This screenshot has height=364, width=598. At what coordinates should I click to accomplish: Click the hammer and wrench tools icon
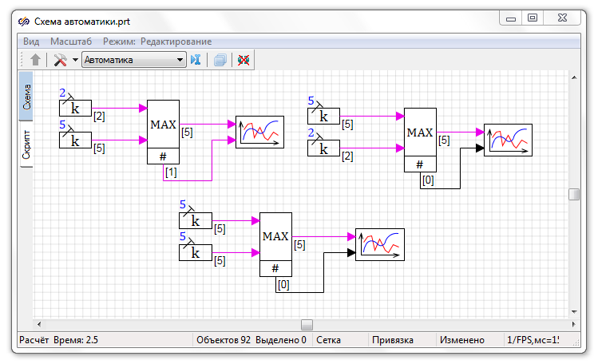pyautogui.click(x=60, y=60)
